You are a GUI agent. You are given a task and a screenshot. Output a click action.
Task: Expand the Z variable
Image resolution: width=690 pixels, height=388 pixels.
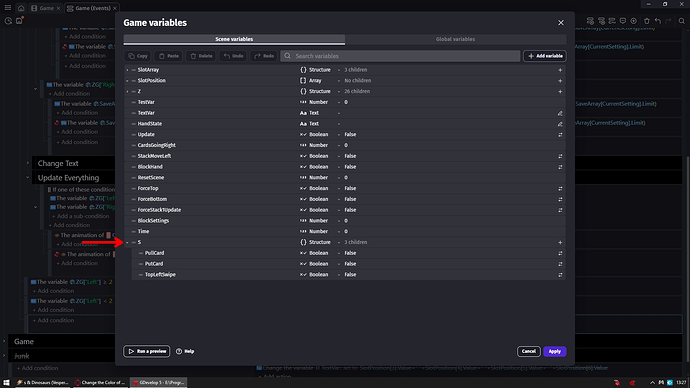tap(127, 92)
